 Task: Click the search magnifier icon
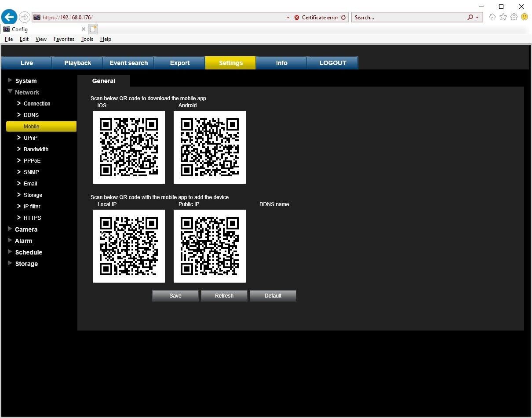(470, 18)
